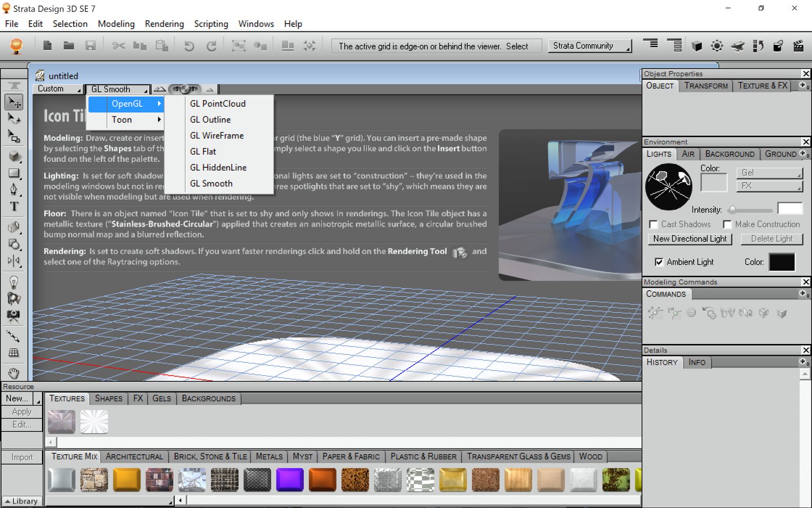Select the 3D cube primitive tool

coord(14,156)
